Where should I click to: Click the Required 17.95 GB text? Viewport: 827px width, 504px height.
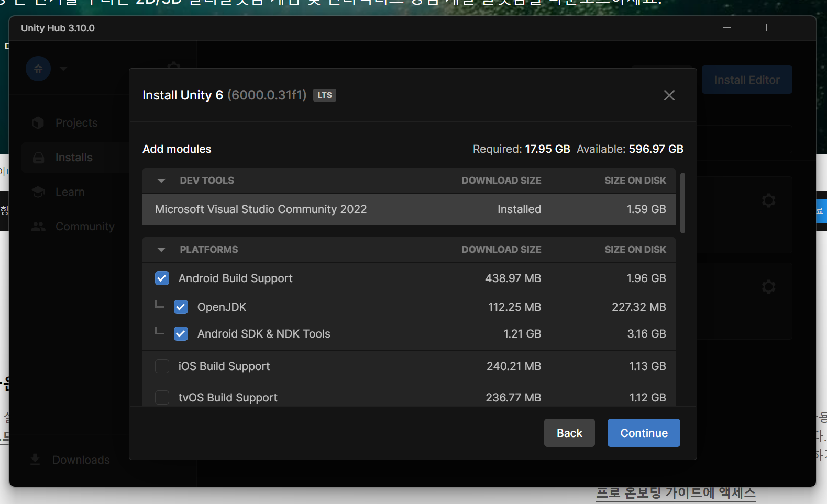coord(521,149)
